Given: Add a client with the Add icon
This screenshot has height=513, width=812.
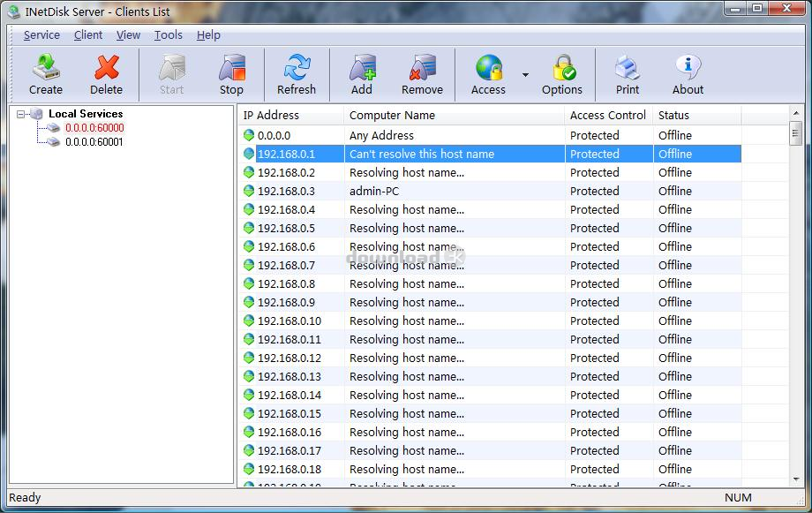Looking at the screenshot, I should (x=362, y=67).
